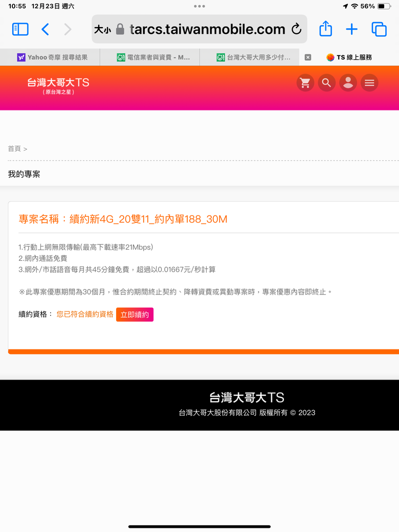This screenshot has height=532, width=399.
Task: Open the Safari share sheet
Action: (325, 29)
